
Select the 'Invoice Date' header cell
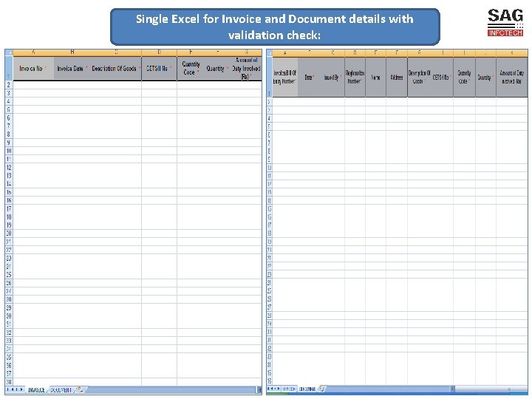click(x=72, y=69)
